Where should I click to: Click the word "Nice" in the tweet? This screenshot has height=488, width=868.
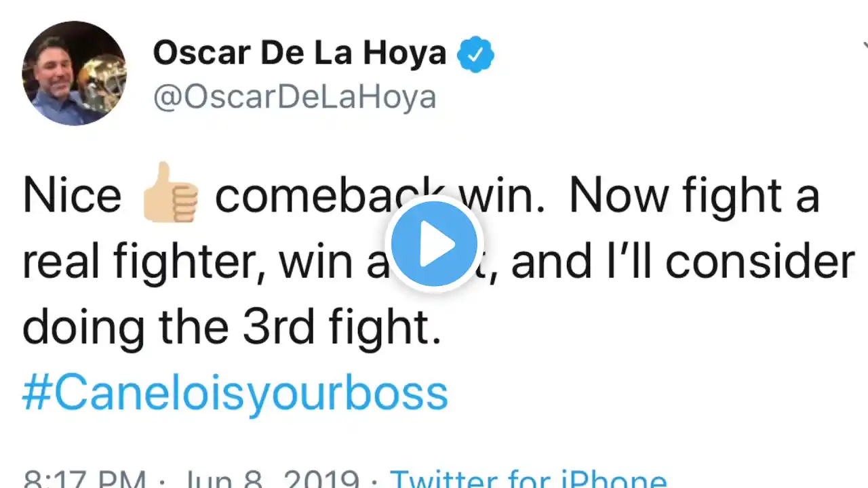[x=72, y=195]
